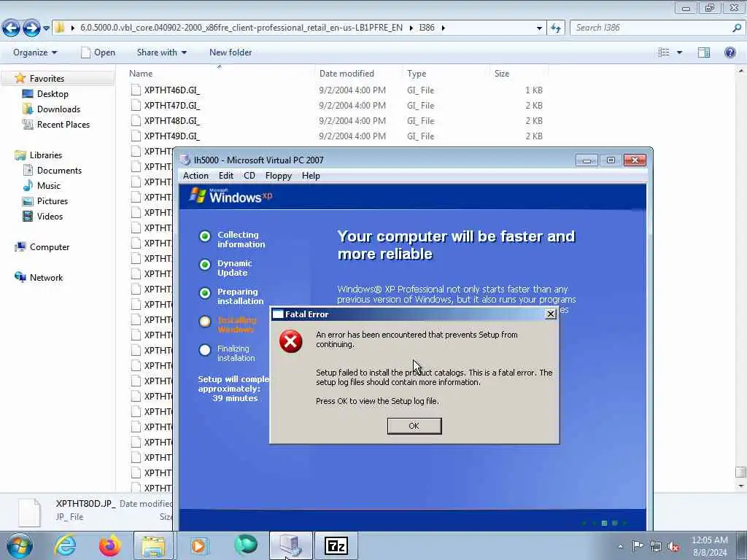The width and height of the screenshot is (747, 560).
Task: Go back using Explorer back arrow
Action: tap(12, 28)
